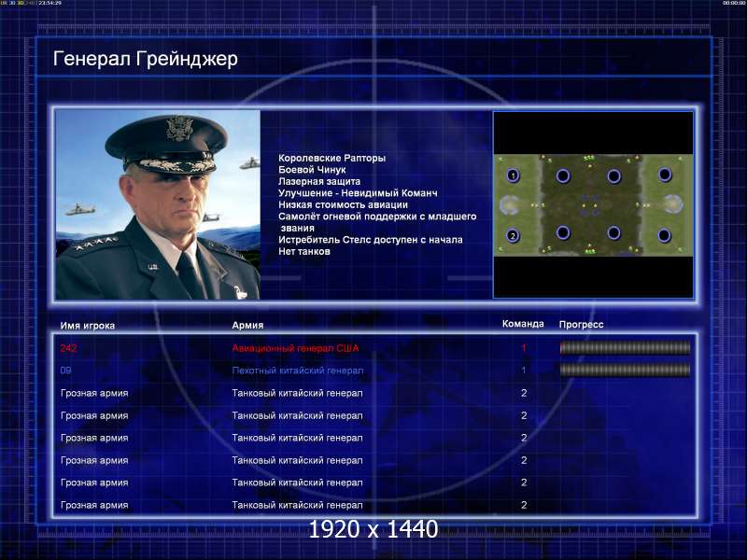Click start position marker 1 on the minimap

(x=513, y=175)
